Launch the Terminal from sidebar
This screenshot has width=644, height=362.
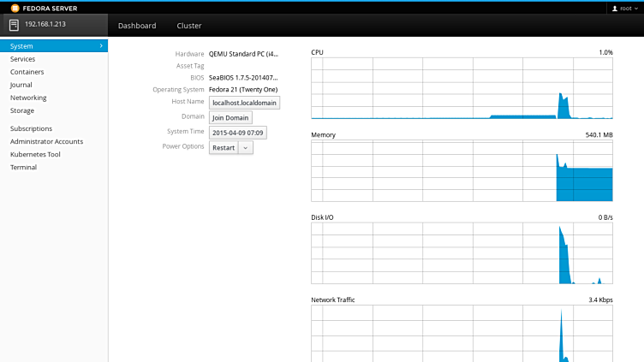(23, 167)
